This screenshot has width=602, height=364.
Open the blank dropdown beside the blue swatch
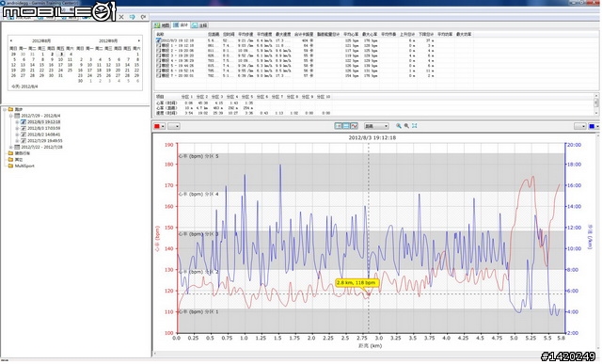(x=579, y=126)
